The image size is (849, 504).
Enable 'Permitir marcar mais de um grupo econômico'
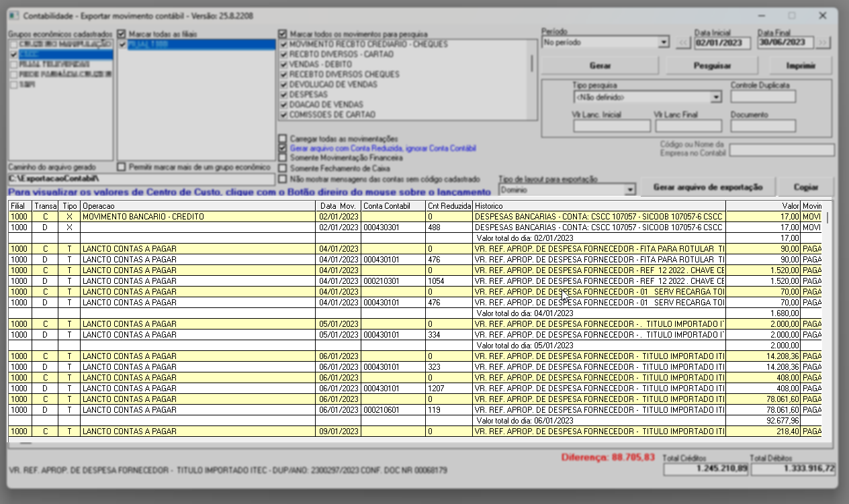(122, 166)
